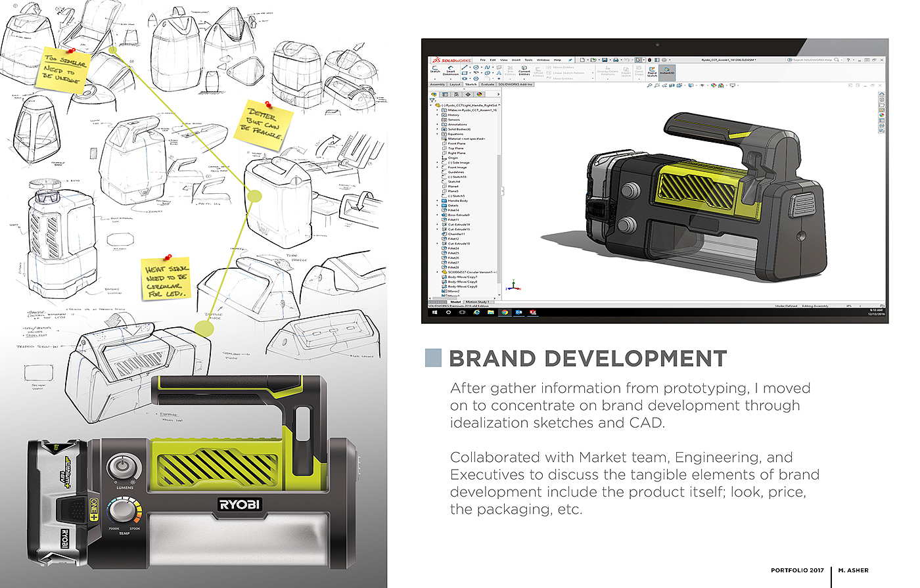Open Chrome from the Windows taskbar
The height and width of the screenshot is (588, 920).
(504, 312)
